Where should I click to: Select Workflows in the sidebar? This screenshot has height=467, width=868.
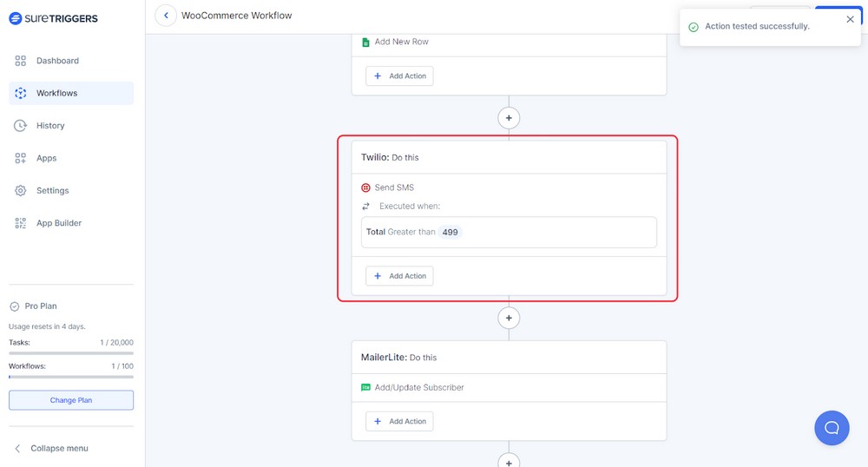71,93
